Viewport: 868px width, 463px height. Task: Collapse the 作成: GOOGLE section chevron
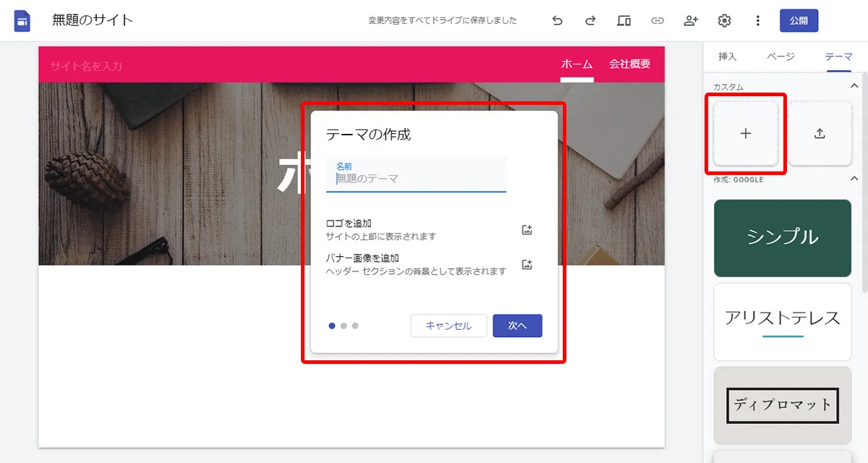click(854, 179)
